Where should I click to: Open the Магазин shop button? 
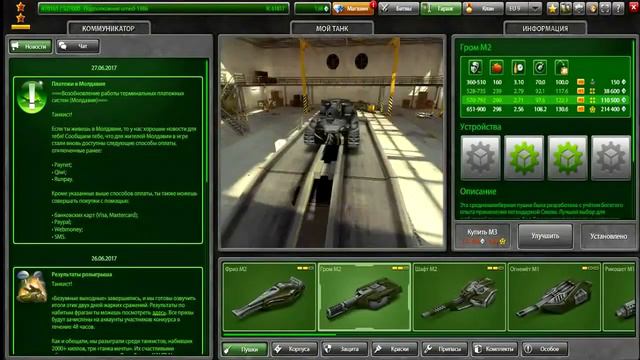[353, 8]
